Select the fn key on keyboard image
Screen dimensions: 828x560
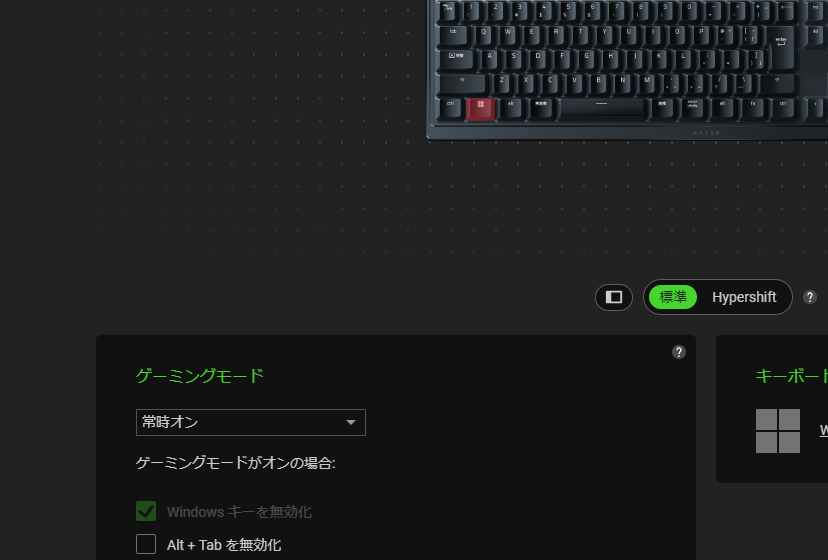click(752, 108)
